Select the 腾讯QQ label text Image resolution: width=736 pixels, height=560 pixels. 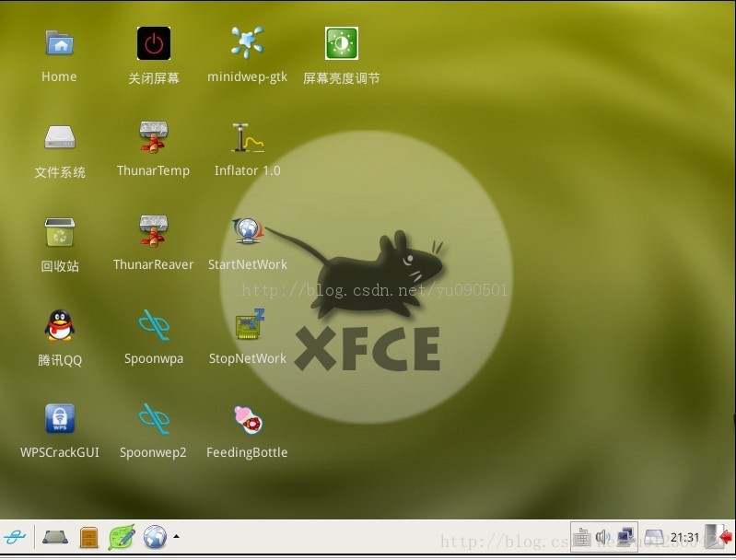[x=60, y=360]
